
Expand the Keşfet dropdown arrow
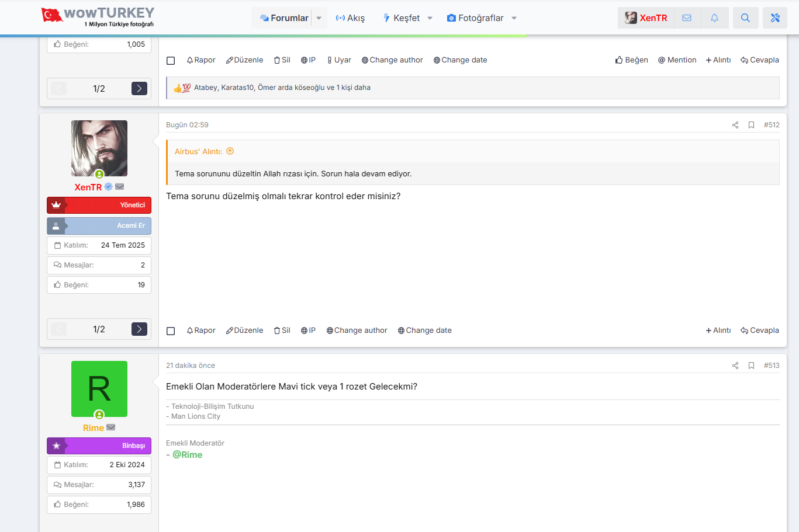(430, 18)
